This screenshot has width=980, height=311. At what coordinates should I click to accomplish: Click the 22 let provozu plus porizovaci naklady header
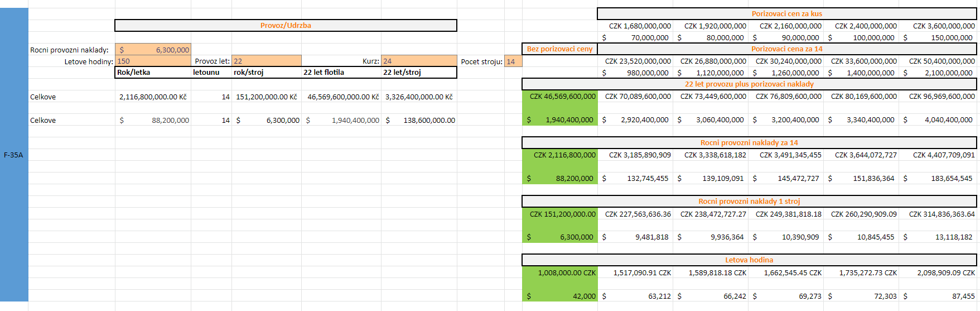(x=749, y=84)
